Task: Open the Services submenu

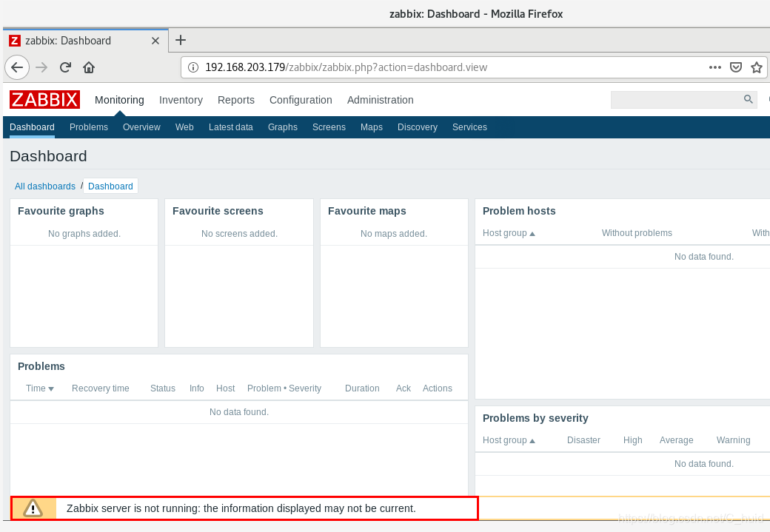Action: point(469,127)
